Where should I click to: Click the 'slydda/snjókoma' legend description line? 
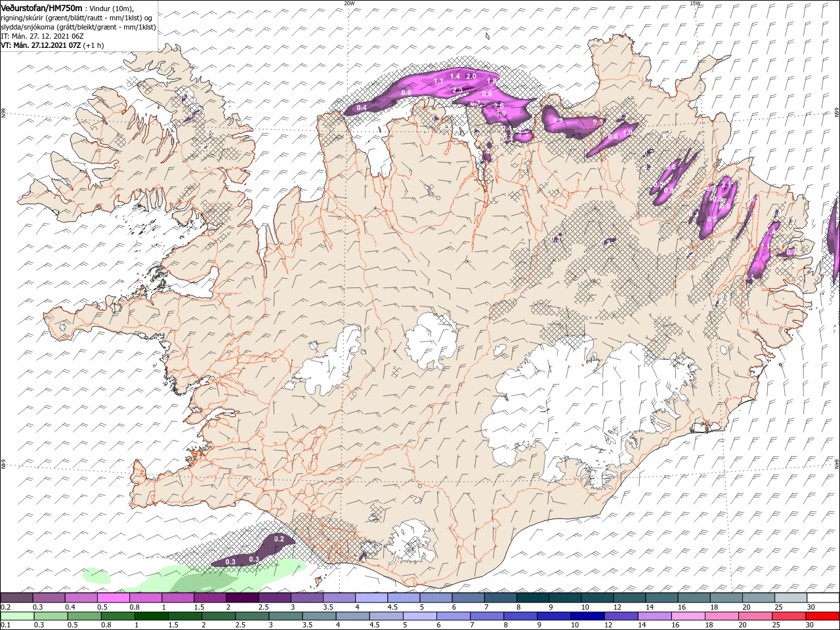78,27
